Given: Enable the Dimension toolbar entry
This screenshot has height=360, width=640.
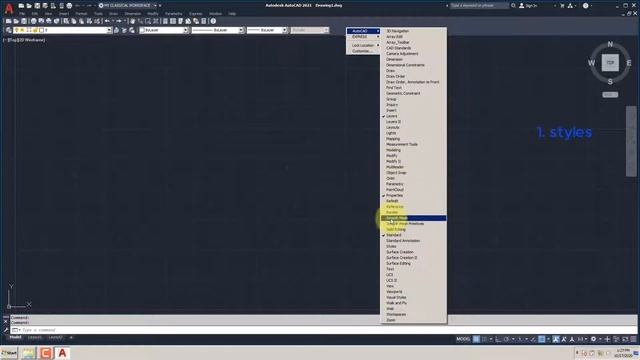Looking at the screenshot, I should click(x=413, y=60).
